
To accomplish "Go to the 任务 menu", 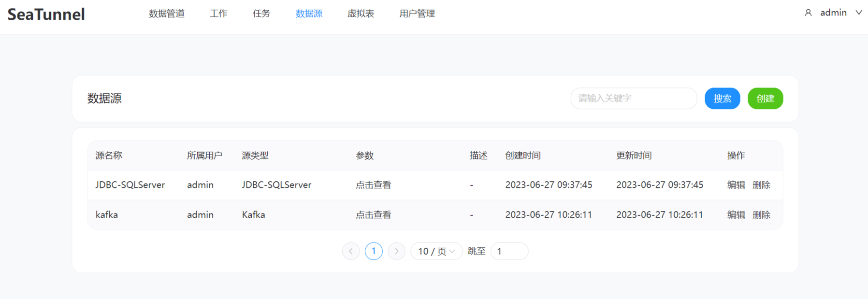I will [261, 14].
